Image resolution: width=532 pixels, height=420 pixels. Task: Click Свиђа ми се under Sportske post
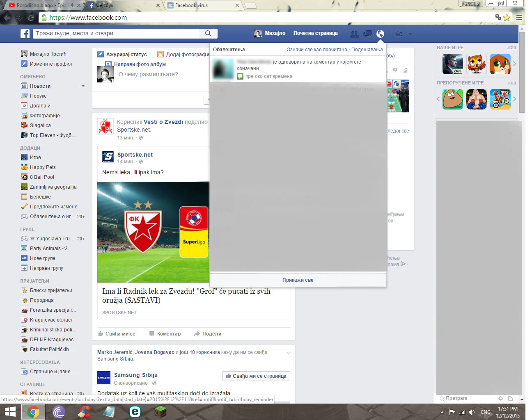[x=116, y=334]
